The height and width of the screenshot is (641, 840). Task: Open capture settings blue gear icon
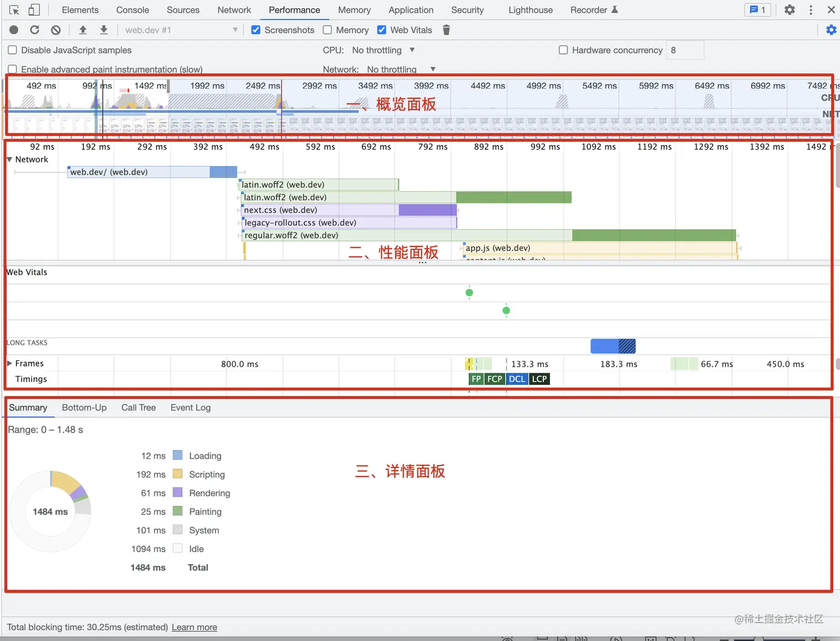831,30
